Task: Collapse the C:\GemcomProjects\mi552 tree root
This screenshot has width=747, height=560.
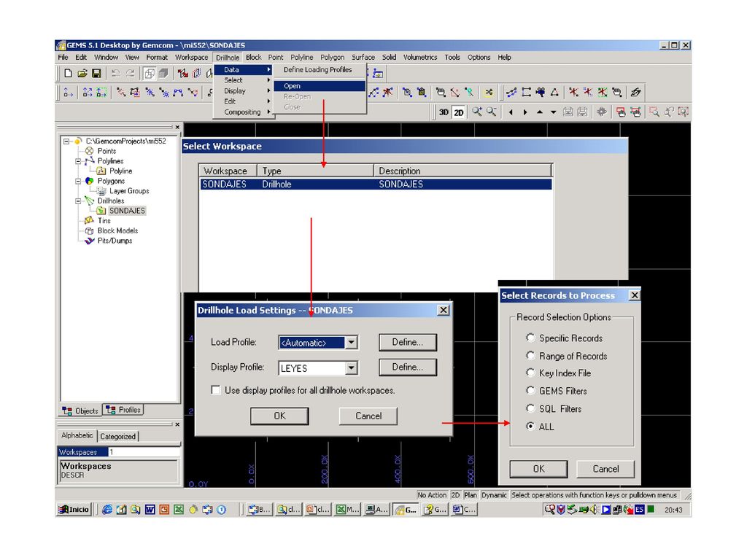Action: (x=66, y=141)
